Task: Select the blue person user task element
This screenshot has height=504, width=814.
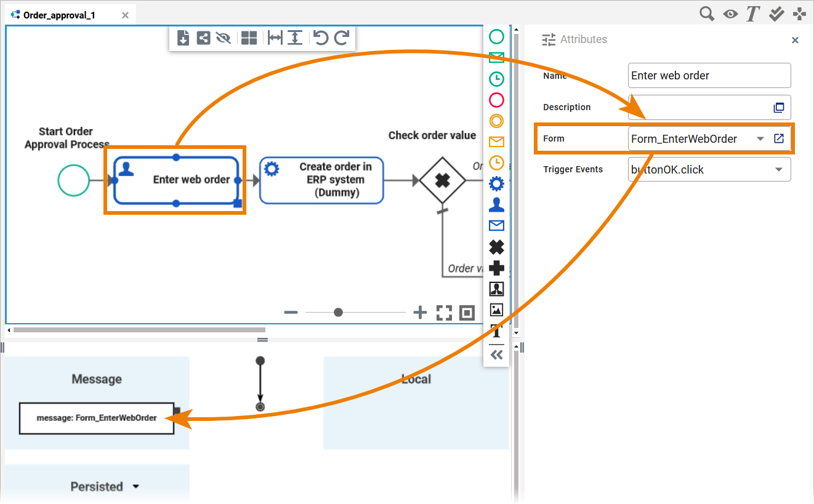Action: pos(496,204)
